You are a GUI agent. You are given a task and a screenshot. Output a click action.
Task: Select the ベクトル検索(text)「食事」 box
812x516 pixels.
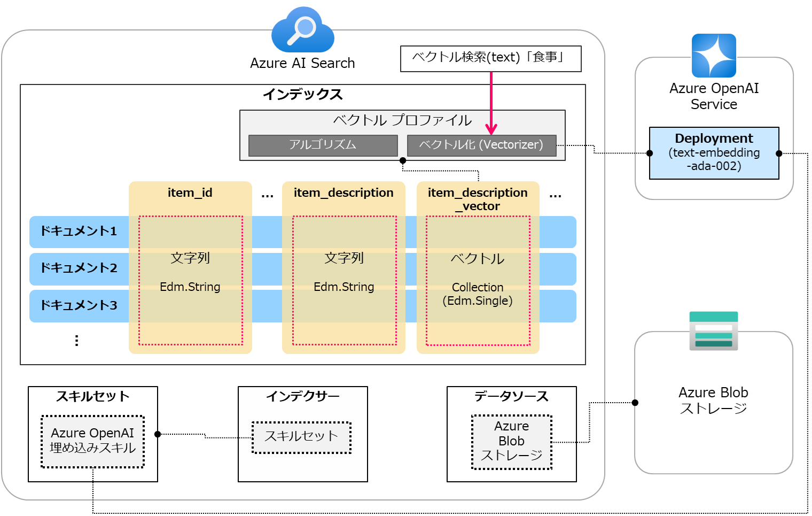(491, 59)
